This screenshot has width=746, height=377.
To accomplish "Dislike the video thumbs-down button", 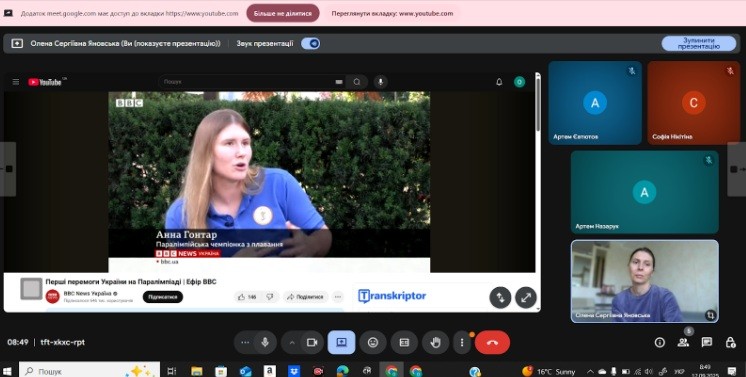I will [x=270, y=297].
